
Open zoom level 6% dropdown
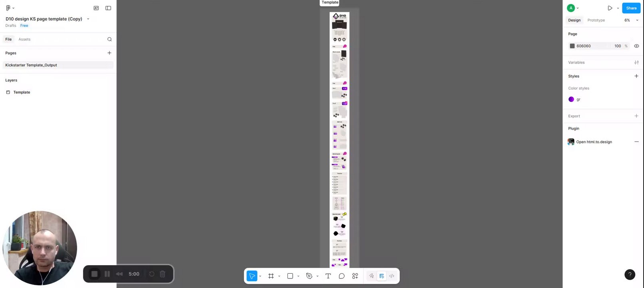[x=631, y=20]
